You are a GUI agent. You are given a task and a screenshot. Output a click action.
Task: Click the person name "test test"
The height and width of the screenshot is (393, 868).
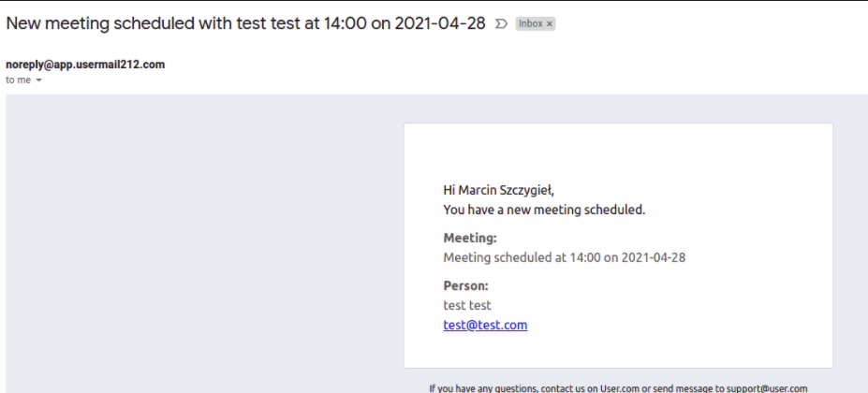click(x=467, y=305)
